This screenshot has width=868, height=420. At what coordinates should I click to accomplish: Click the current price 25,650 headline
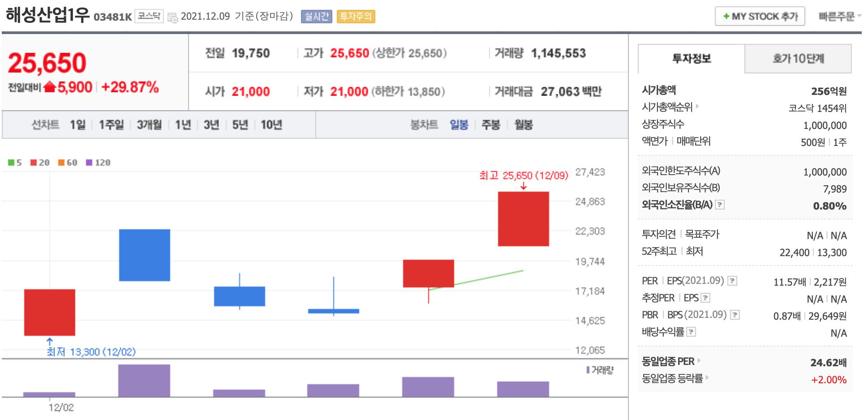tap(47, 63)
